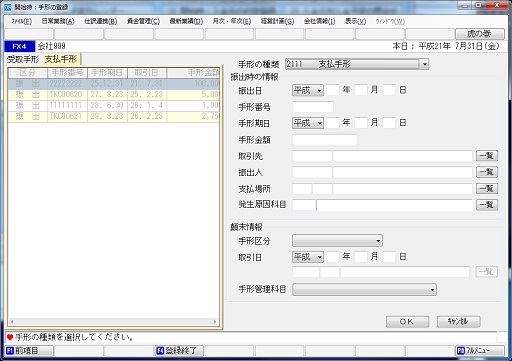Click the list's horizontal scrollbar right arrow

tap(215, 322)
